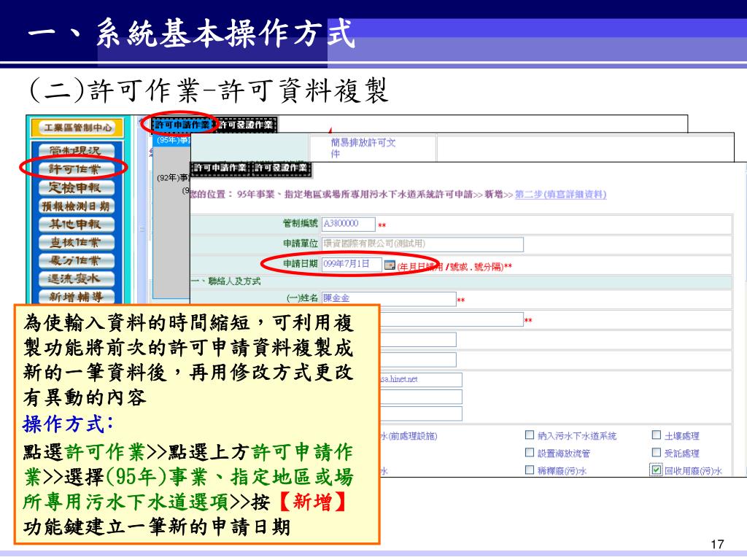Viewport: 747px width, 560px height.
Task: Click the email field ending in hinet.net
Action: [421, 379]
